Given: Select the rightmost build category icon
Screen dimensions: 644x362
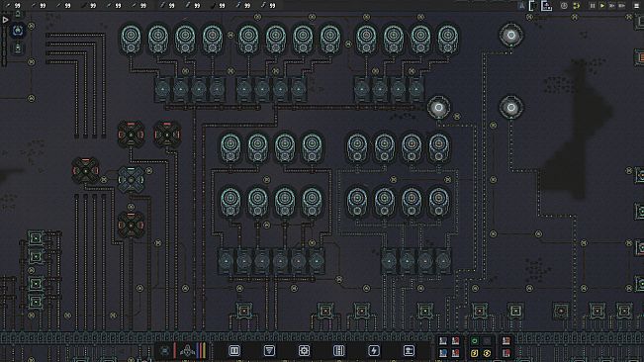Looking at the screenshot, I should click(409, 350).
